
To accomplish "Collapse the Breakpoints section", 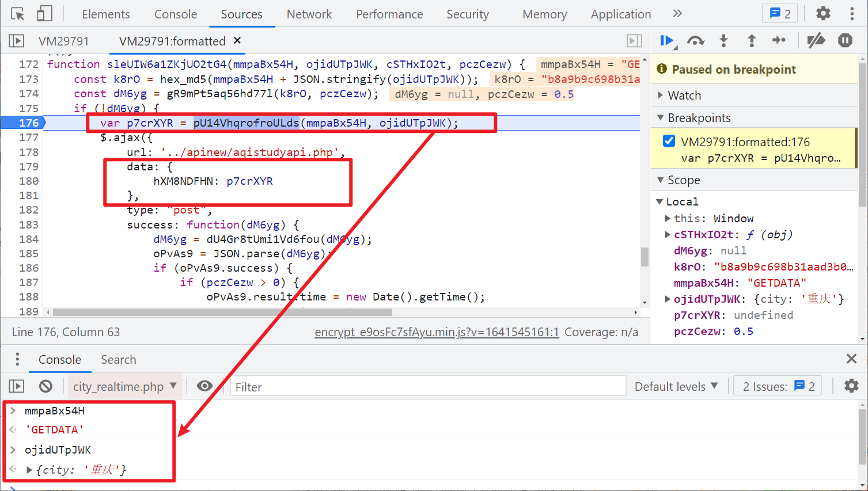I will 660,117.
